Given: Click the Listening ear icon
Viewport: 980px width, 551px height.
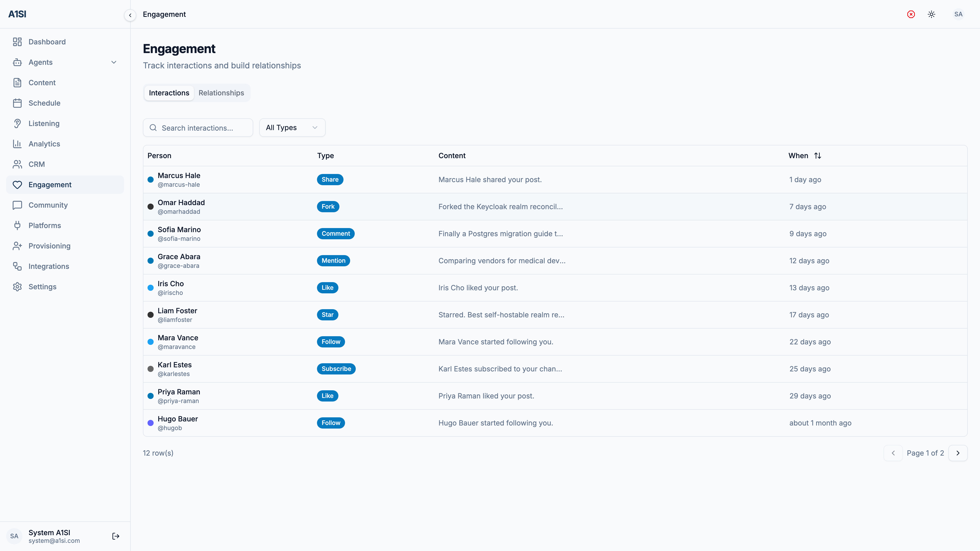Looking at the screenshot, I should coord(17,123).
